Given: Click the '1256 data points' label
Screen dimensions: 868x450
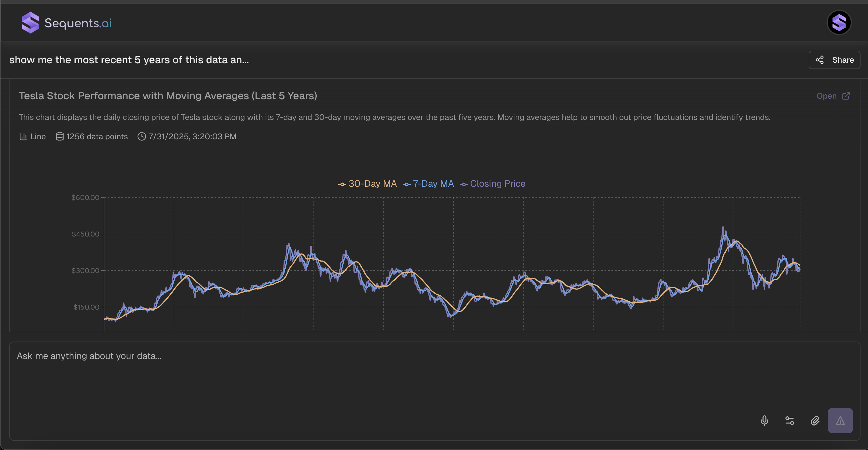Looking at the screenshot, I should click(97, 136).
